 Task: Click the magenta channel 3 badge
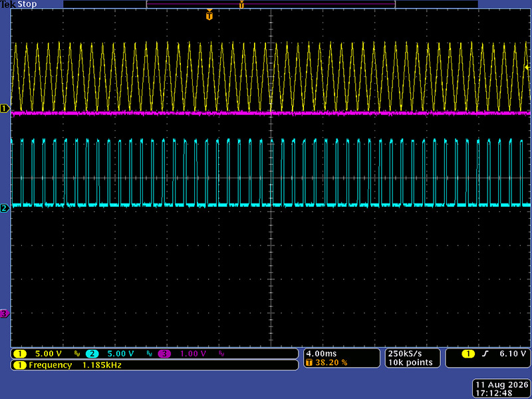[x=164, y=354]
